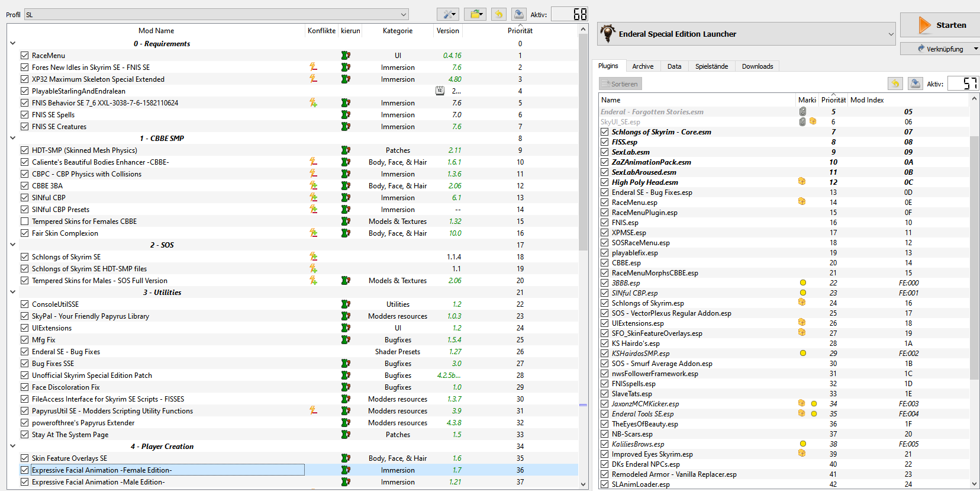Collapse the 1 - CBBE SMP separator
Image resolution: width=980 pixels, height=491 pixels.
(x=12, y=138)
